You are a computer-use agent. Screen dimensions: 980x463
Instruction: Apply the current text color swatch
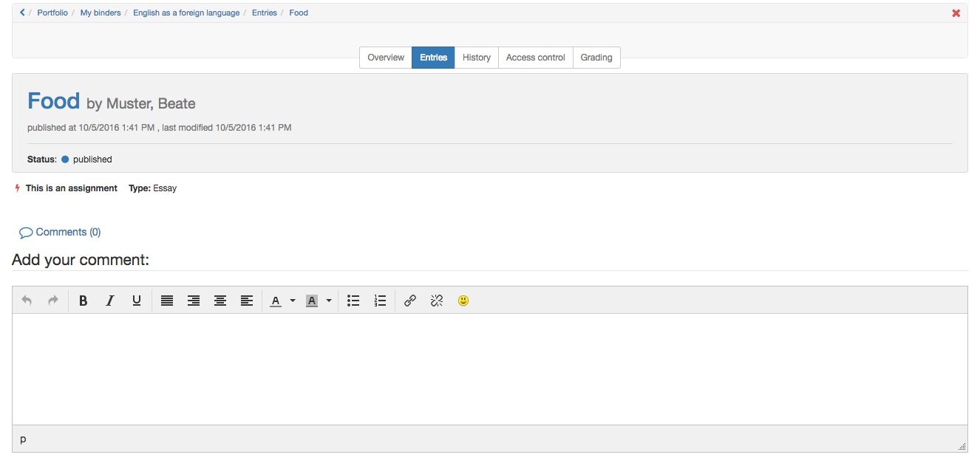click(276, 301)
